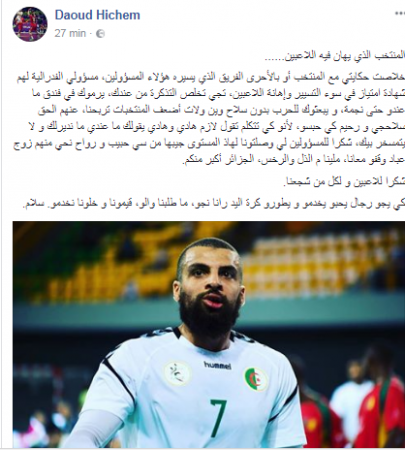Viewport: 405px width, 450px height.
Task: Click the short line starting with شكرا للاعبين
Action: coord(345,182)
